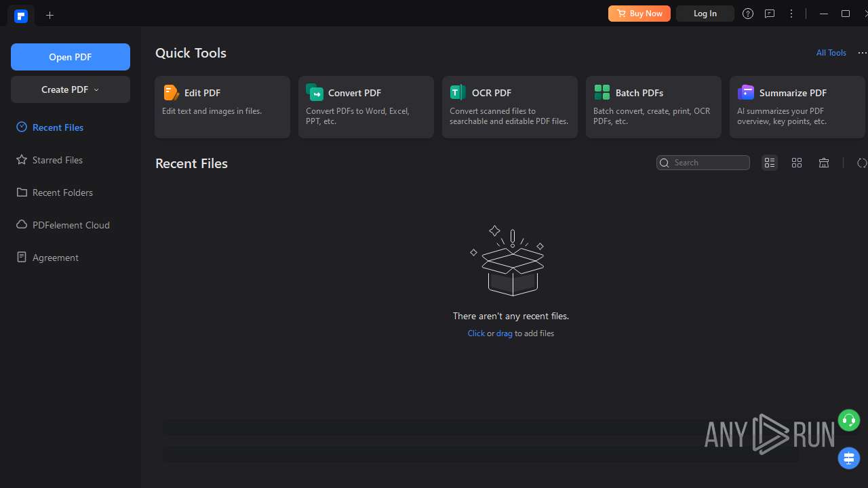
Task: Open the green support headset button
Action: click(x=849, y=420)
